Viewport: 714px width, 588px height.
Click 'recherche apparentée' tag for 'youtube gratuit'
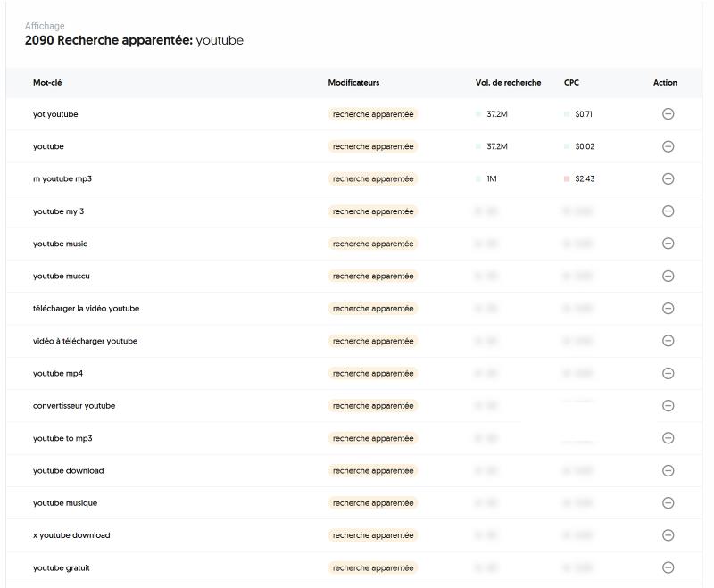coord(373,568)
